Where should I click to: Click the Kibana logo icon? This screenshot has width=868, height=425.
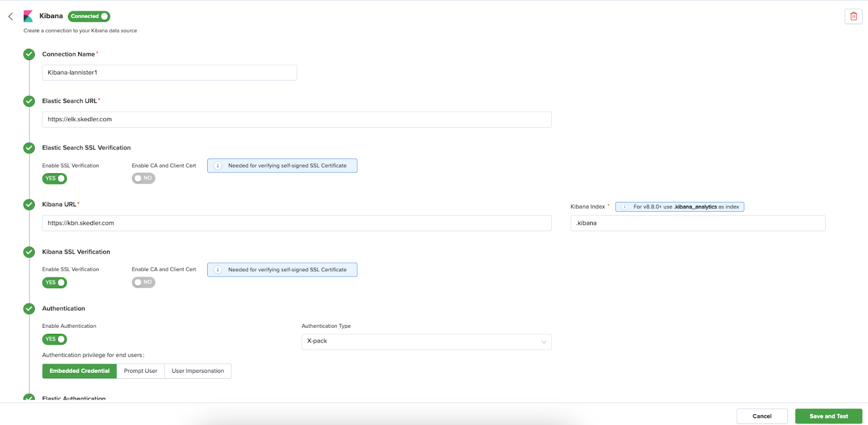pos(28,16)
